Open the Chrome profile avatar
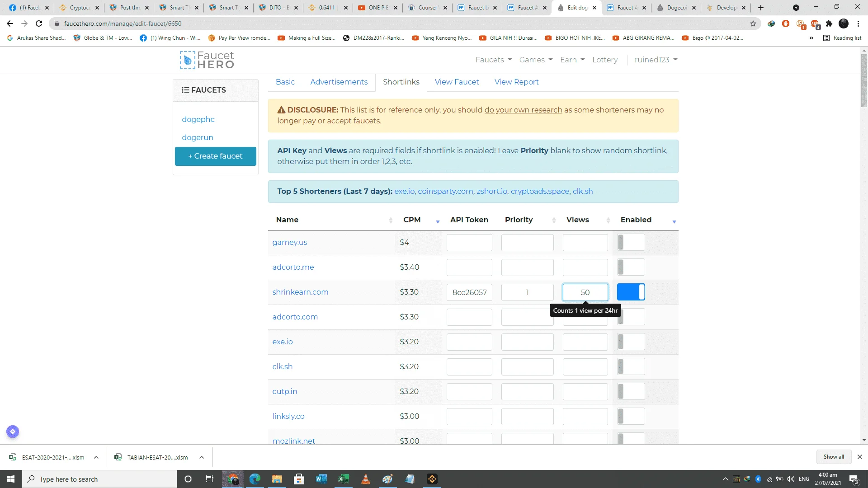This screenshot has width=868, height=488. click(x=844, y=23)
